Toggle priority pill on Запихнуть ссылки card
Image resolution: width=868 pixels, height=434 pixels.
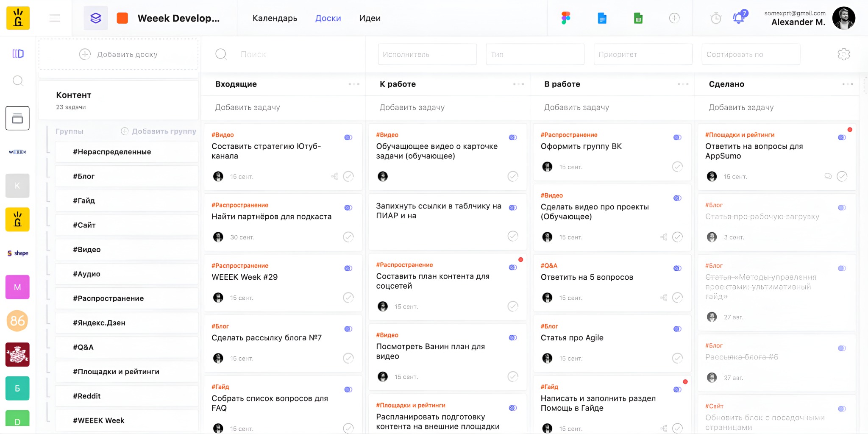513,208
